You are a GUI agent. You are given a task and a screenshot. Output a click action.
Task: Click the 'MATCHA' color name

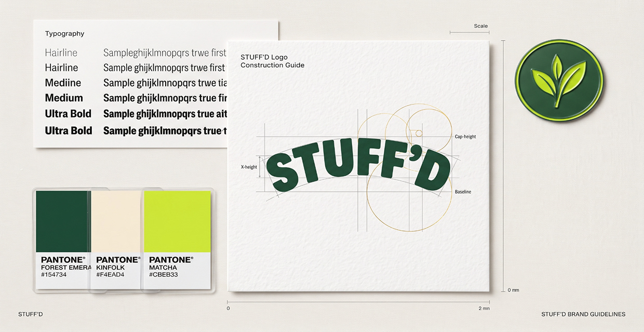163,268
